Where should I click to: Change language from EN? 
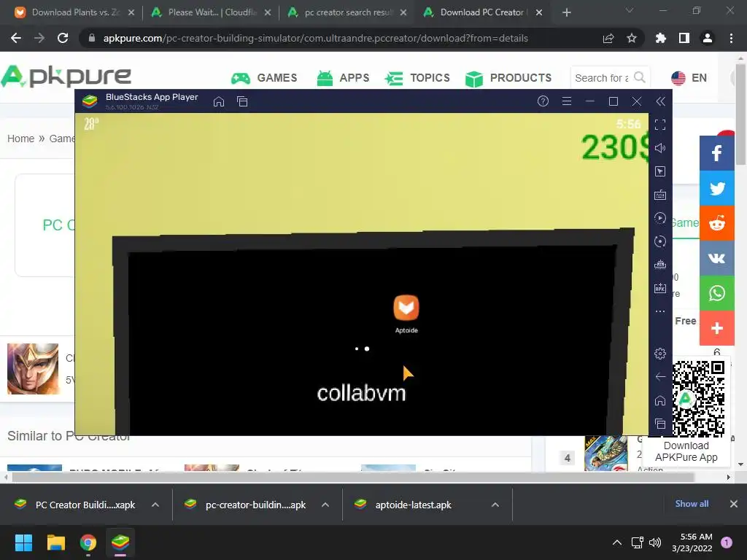(689, 77)
